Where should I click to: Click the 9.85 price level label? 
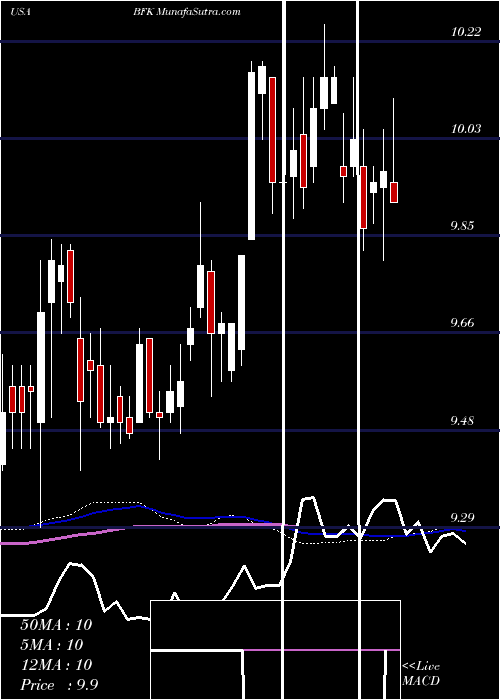click(463, 225)
